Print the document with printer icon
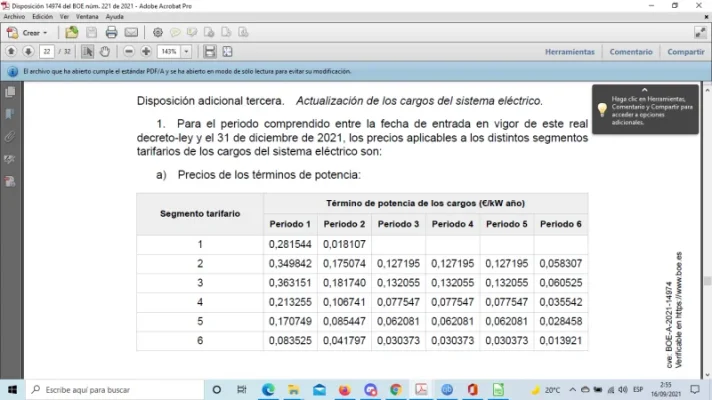Screen dimensions: 712x400 (x=111, y=33)
